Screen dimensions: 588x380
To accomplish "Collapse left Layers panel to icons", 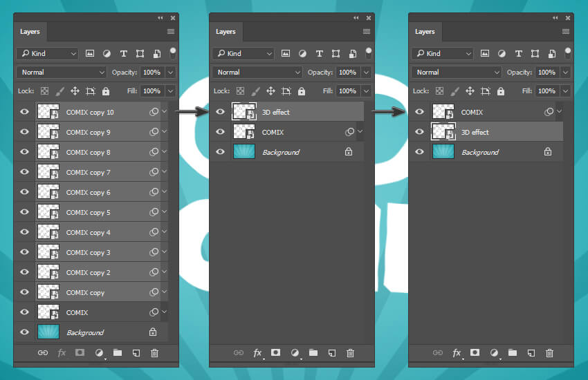I will pos(160,17).
